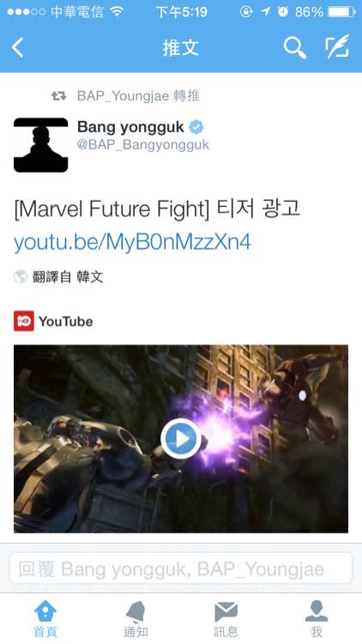This screenshot has width=362, height=644.
Task: Tap the back arrow icon
Action: (17, 47)
